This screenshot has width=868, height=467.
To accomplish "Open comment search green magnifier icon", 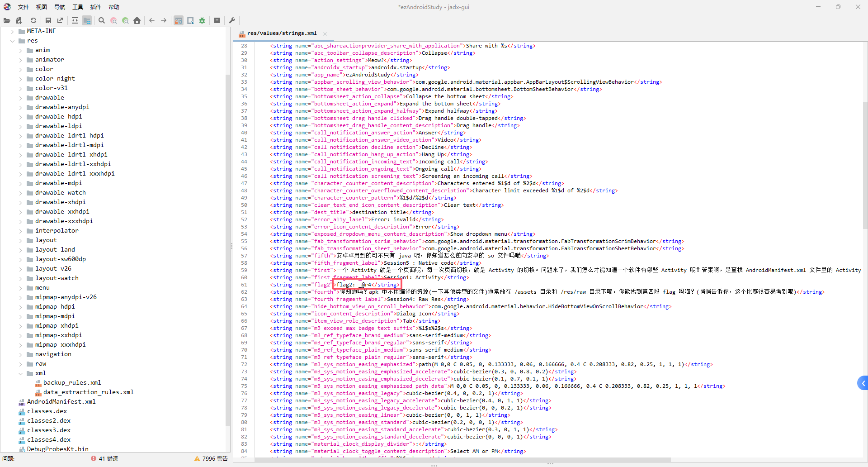I will point(125,20).
